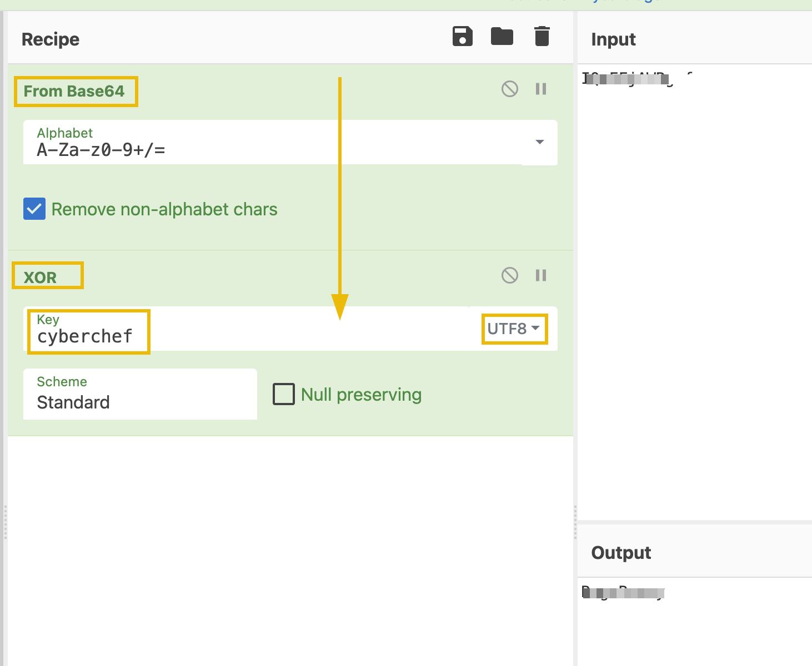
Task: Click the Recipe panel heading
Action: [50, 39]
